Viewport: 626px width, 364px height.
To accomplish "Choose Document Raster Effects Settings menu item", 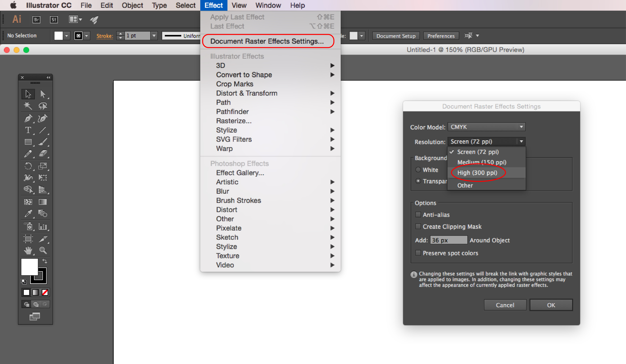I will [270, 41].
